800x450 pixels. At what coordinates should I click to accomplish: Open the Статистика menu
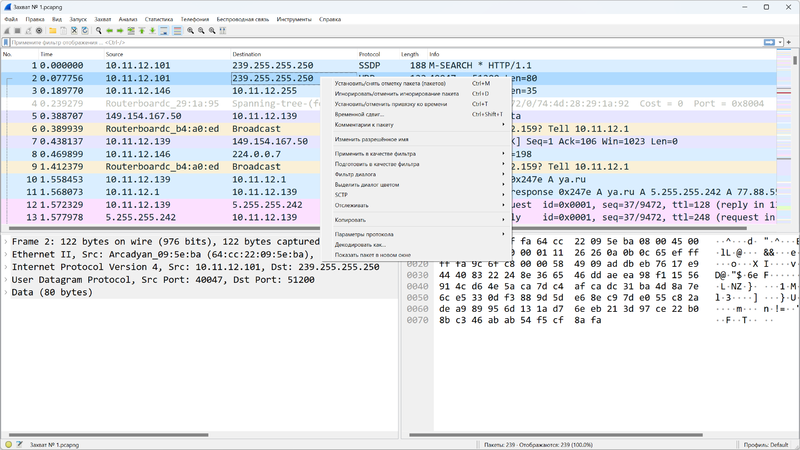tap(159, 19)
